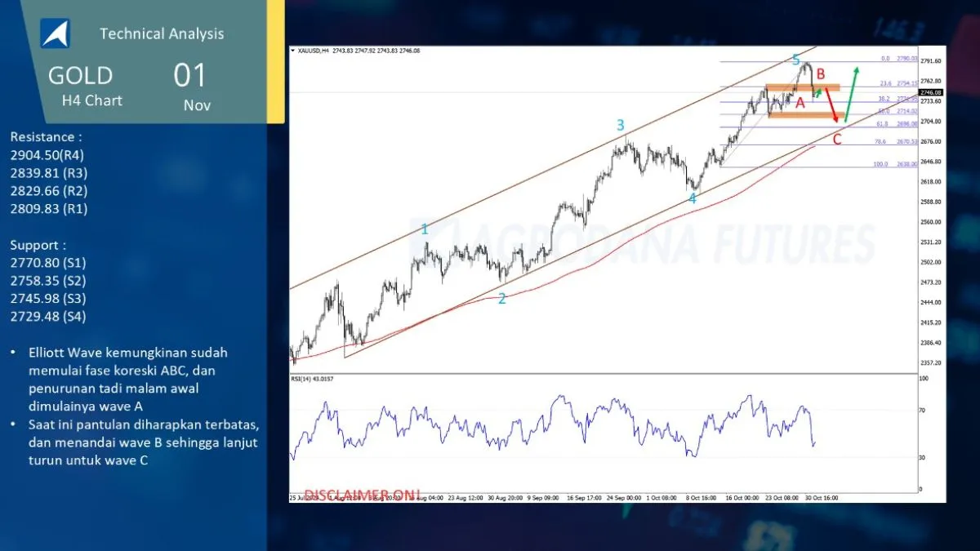Image resolution: width=980 pixels, height=551 pixels.
Task: Click price axis value 2502.00
Action: pyautogui.click(x=930, y=262)
